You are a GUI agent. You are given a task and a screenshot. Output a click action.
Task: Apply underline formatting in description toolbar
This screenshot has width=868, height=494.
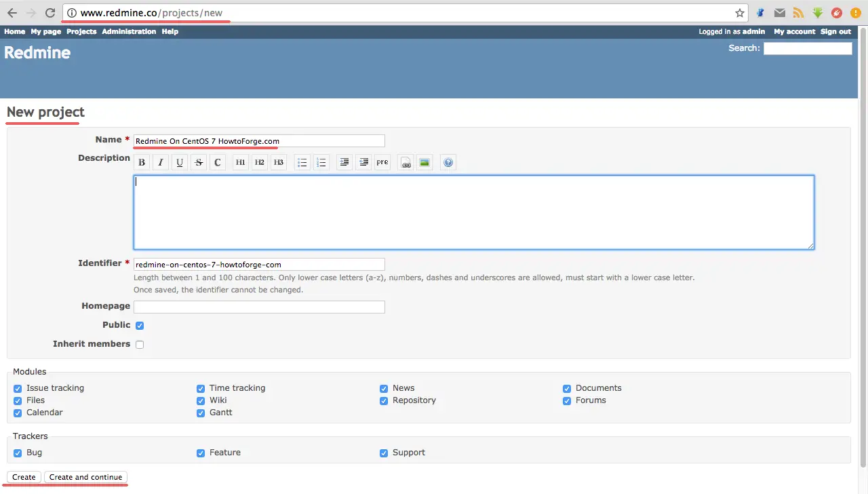[180, 162]
